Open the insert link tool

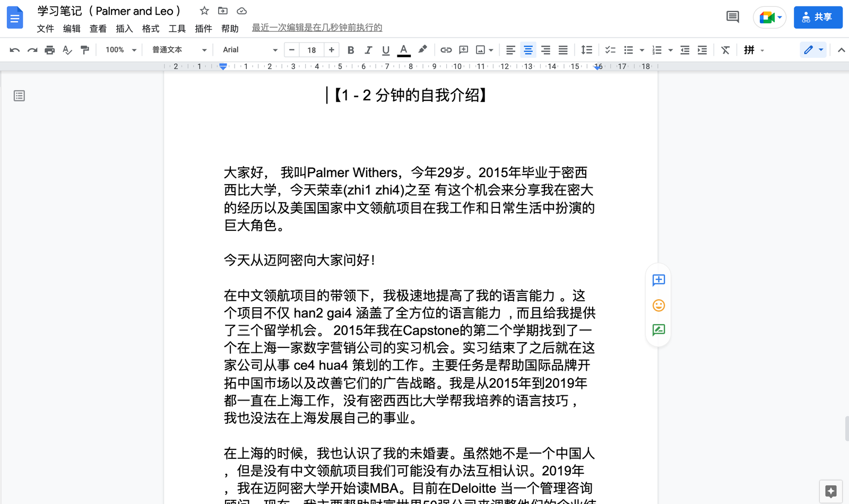pyautogui.click(x=446, y=49)
